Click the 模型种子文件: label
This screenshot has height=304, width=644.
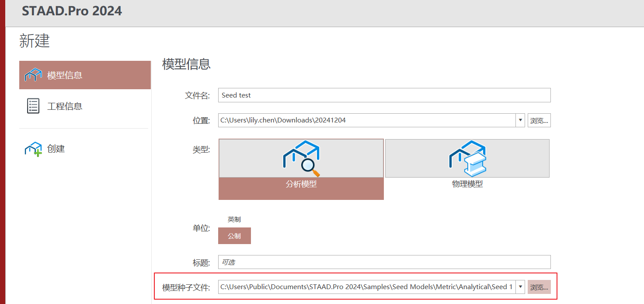186,287
